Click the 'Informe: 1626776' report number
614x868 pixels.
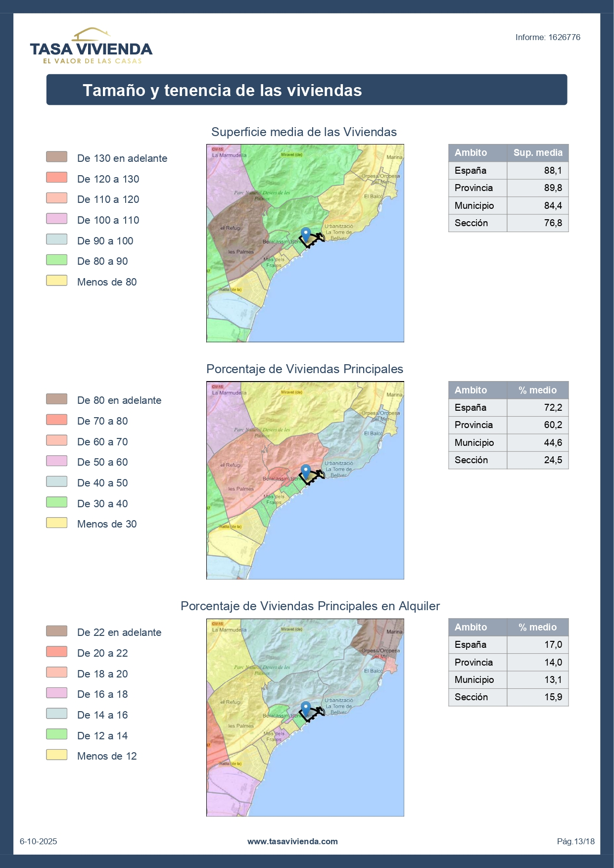tap(547, 38)
